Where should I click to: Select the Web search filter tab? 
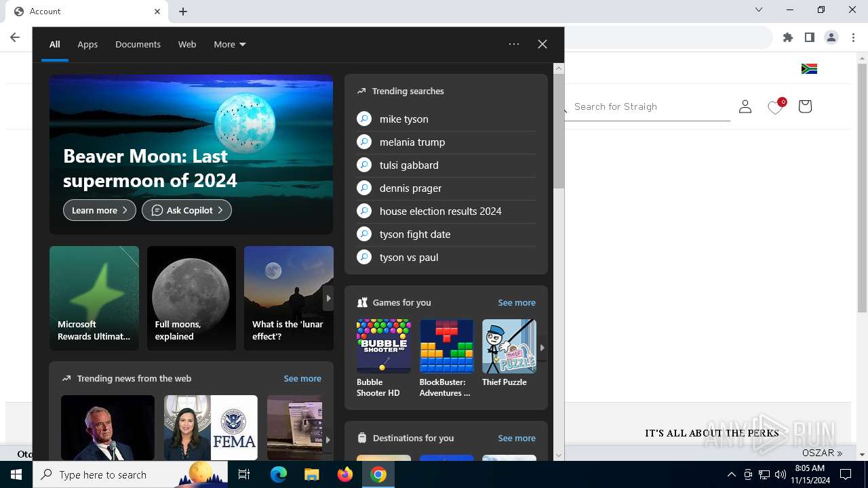187,44
